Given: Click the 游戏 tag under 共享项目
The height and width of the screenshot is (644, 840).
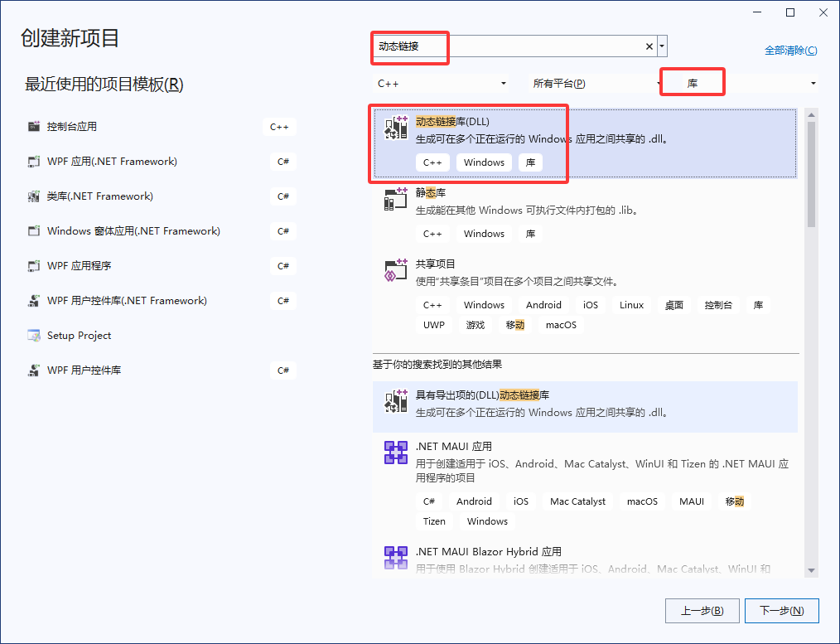Looking at the screenshot, I should click(476, 325).
